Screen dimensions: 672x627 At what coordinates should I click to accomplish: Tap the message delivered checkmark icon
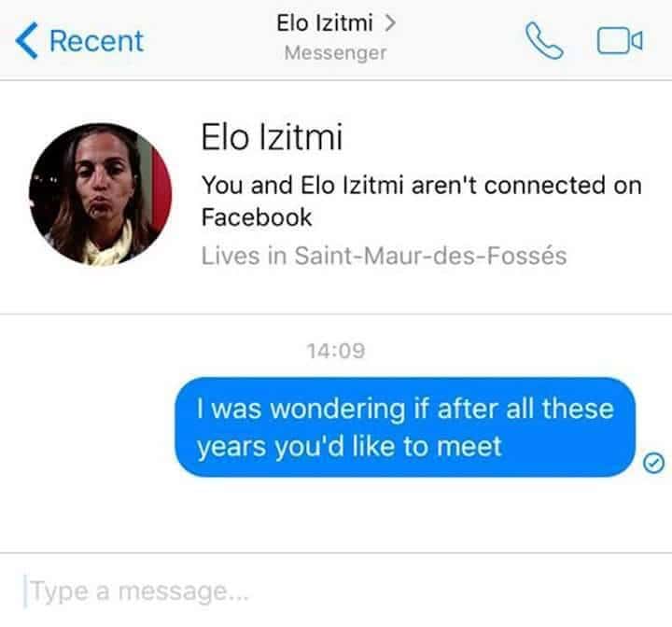point(654,463)
